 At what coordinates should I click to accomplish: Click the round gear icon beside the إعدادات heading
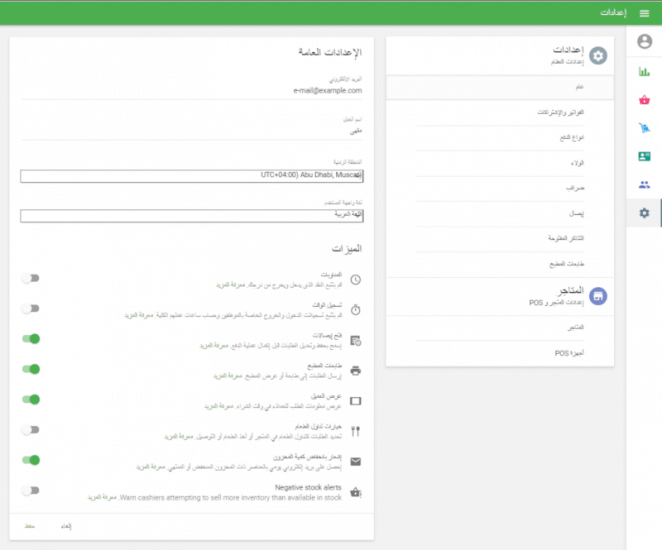598,55
